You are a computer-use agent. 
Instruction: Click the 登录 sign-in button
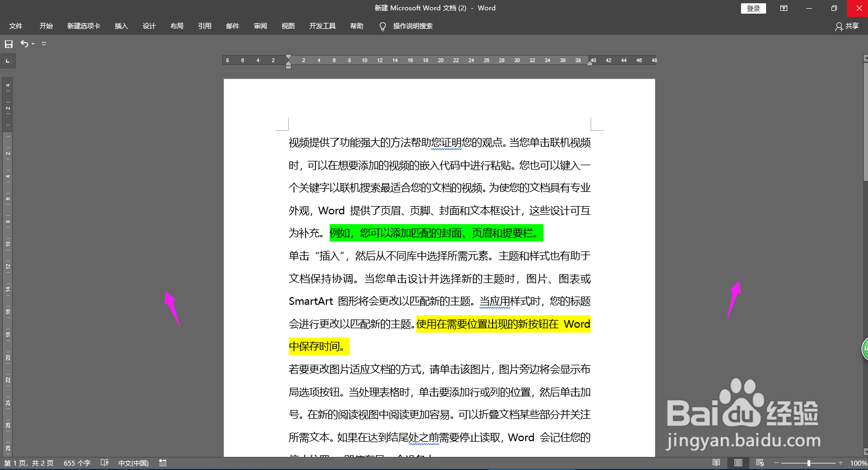pyautogui.click(x=754, y=8)
